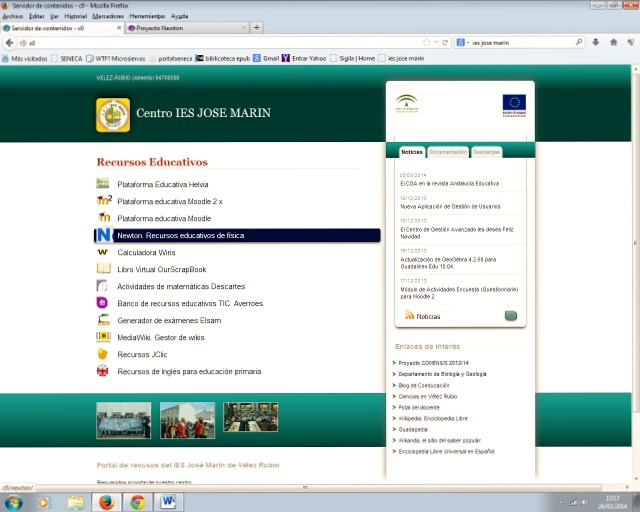Close the Servidor de contenidos tab
The height and width of the screenshot is (512, 640).
click(x=119, y=28)
